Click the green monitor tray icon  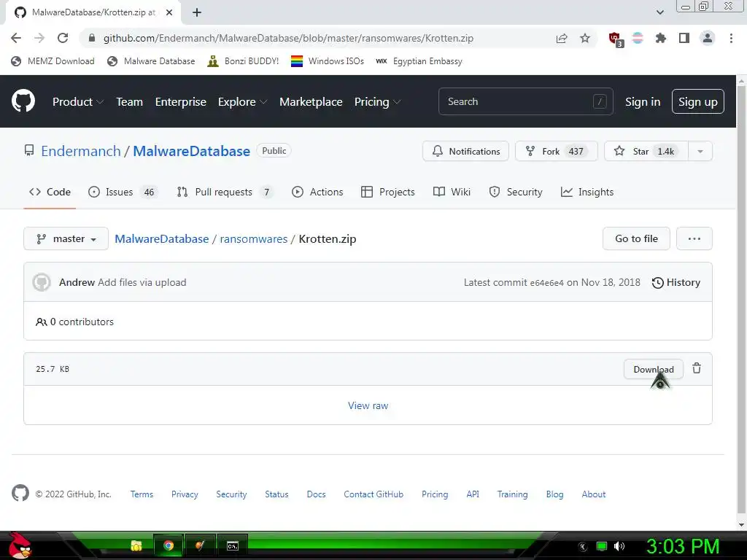(x=602, y=546)
